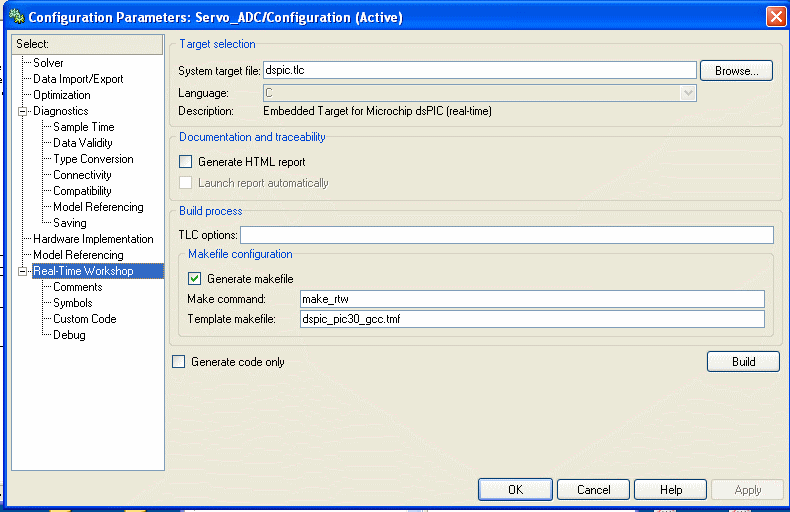Select Type Conversion under Diagnostics

(x=93, y=159)
